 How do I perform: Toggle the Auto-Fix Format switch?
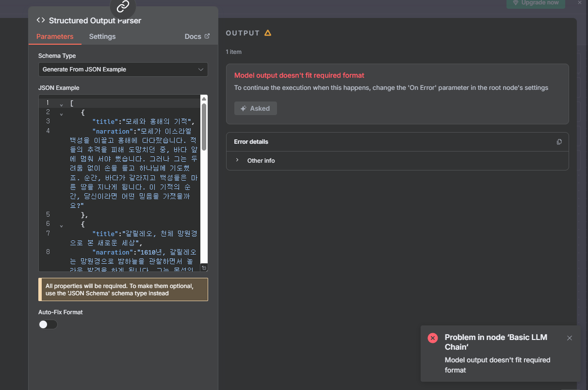[48, 324]
